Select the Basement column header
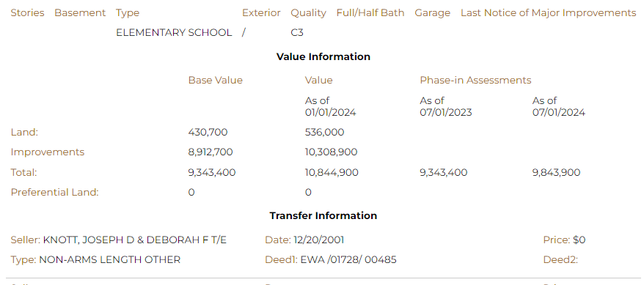 click(x=80, y=12)
